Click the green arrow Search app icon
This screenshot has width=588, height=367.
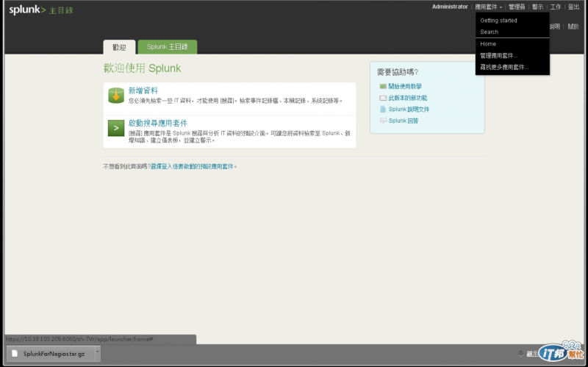116,128
